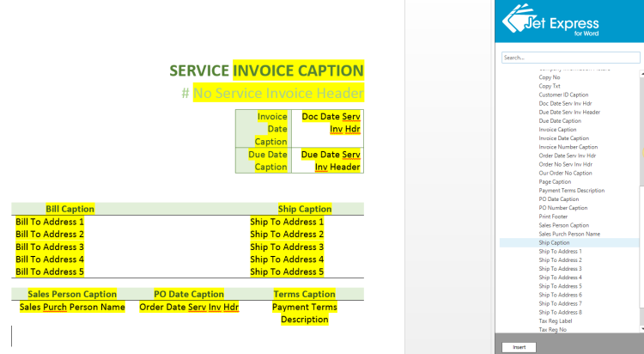
Task: Select Ship To Address 2 list item
Action: pos(560,259)
